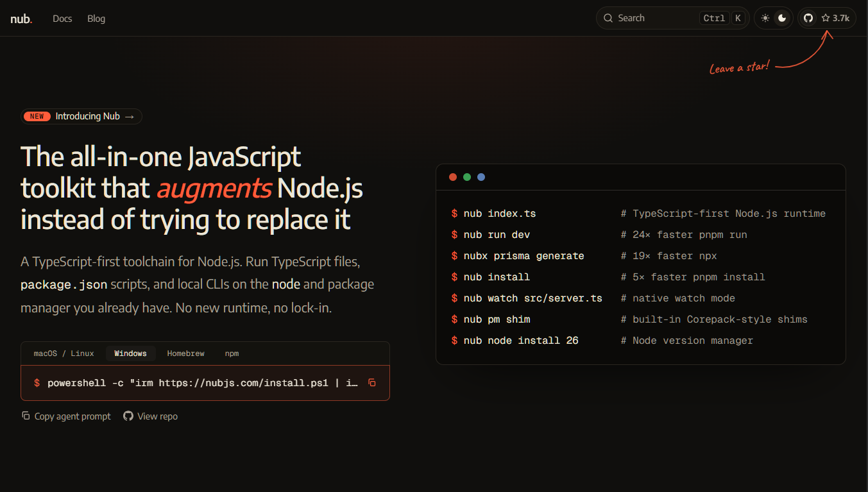Click 'built-in Corepack-style shims' comment
Image resolution: width=868 pixels, height=492 pixels.
pos(714,319)
